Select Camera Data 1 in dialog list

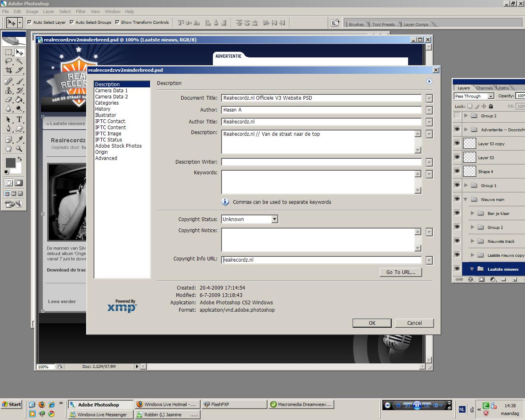111,90
